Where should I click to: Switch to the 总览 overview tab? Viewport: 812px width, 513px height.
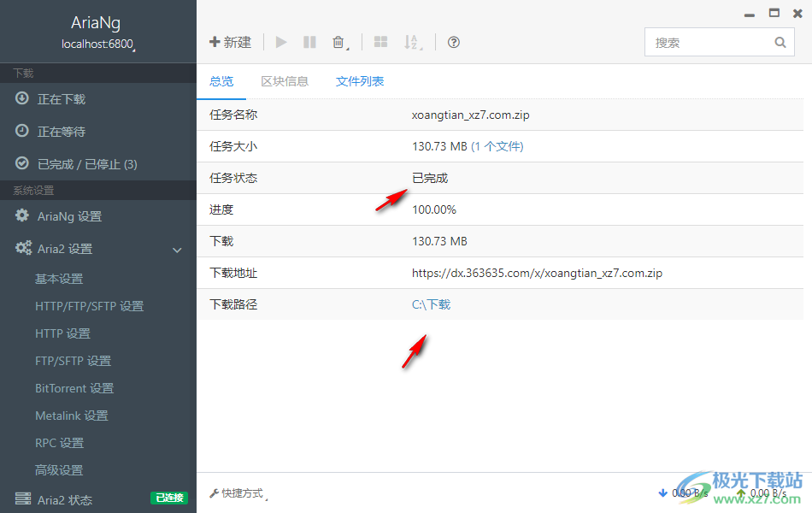[221, 81]
